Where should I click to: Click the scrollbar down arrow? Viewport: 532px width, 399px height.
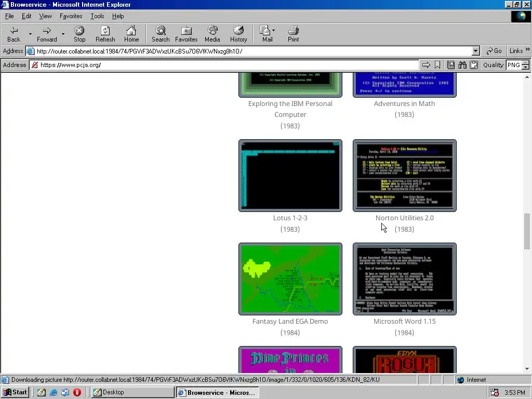coord(527,369)
